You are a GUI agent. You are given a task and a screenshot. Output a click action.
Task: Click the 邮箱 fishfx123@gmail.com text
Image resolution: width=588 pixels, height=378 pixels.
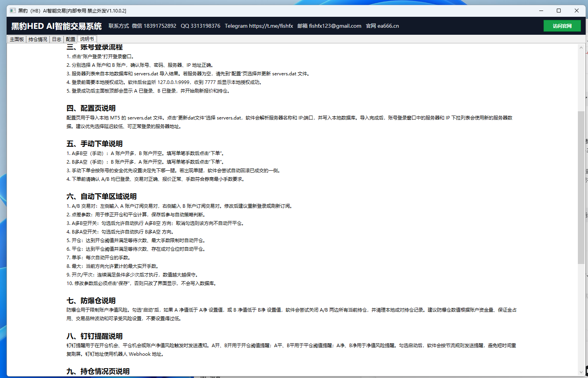click(329, 26)
